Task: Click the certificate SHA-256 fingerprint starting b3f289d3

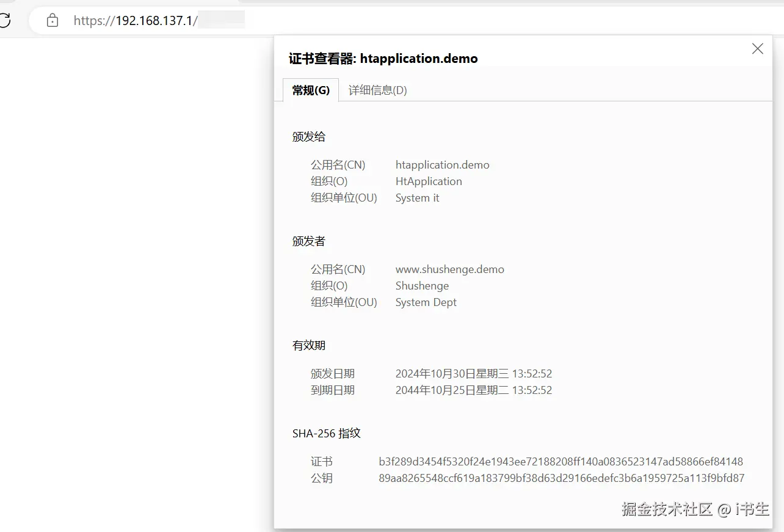Action: [x=561, y=462]
